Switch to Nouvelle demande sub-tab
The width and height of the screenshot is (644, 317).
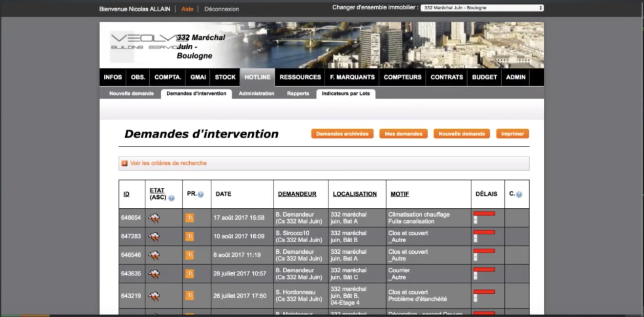pyautogui.click(x=131, y=94)
